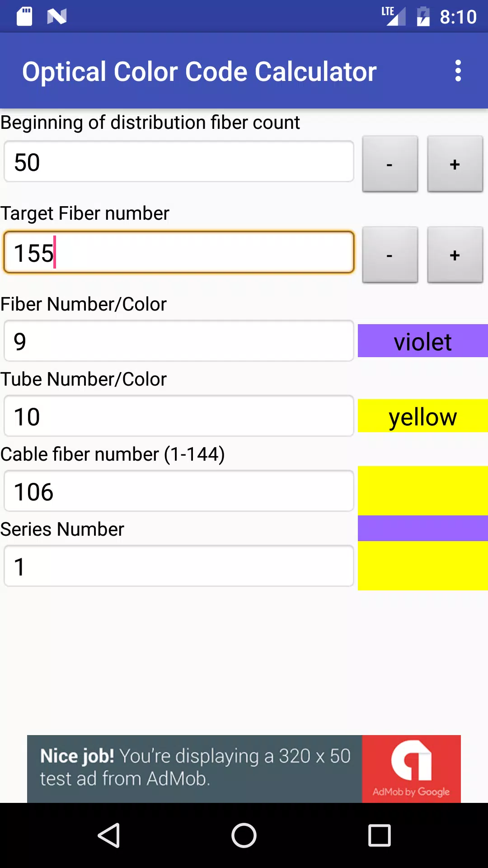Open recent apps with the square button

click(x=379, y=835)
